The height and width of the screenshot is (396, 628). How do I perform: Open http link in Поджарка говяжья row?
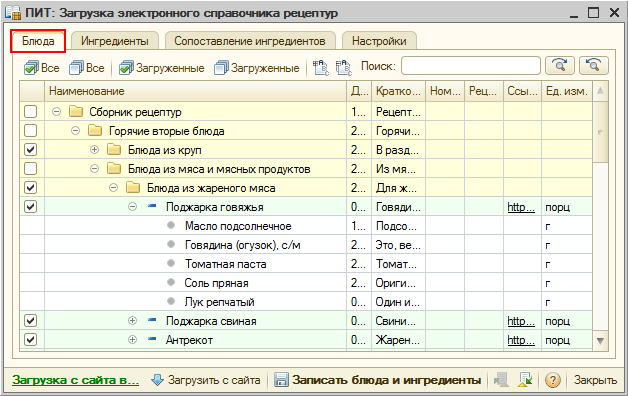point(521,207)
